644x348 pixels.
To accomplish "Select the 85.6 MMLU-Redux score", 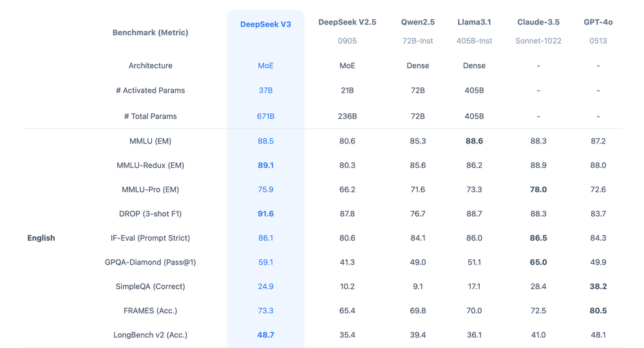I will pos(418,165).
